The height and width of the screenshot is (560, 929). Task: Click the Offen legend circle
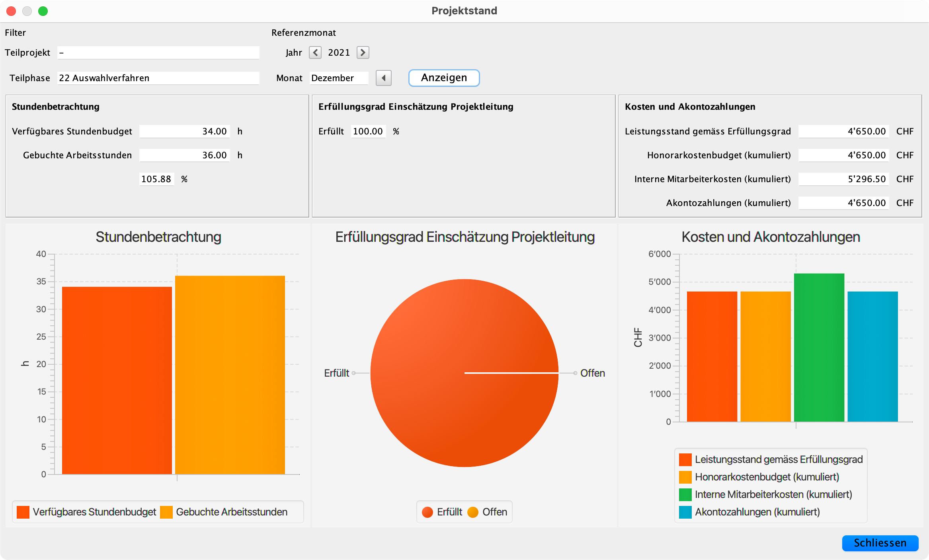[473, 512]
